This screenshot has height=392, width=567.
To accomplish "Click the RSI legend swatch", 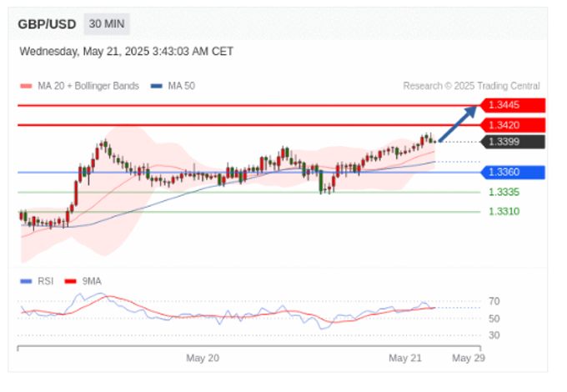I will pyautogui.click(x=26, y=281).
